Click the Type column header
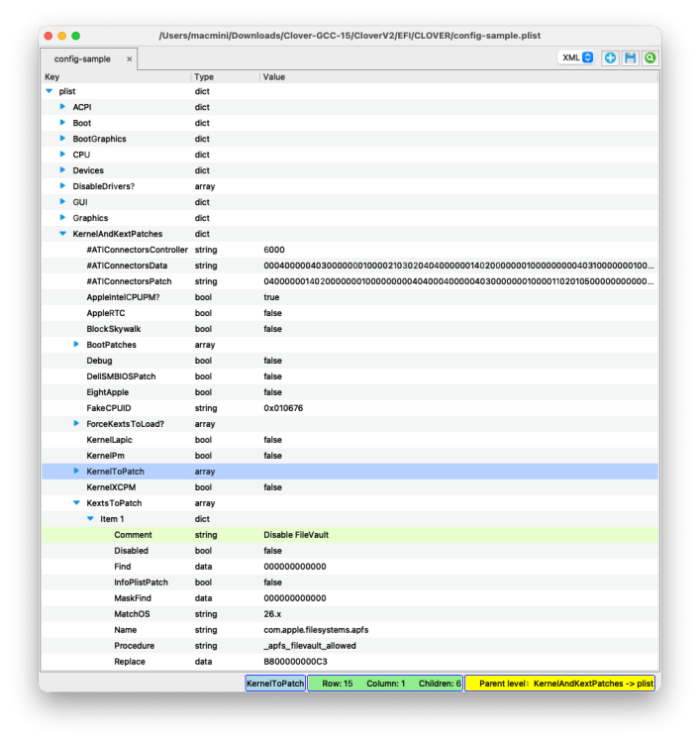Viewport: 700px width, 743px height. coord(226,76)
